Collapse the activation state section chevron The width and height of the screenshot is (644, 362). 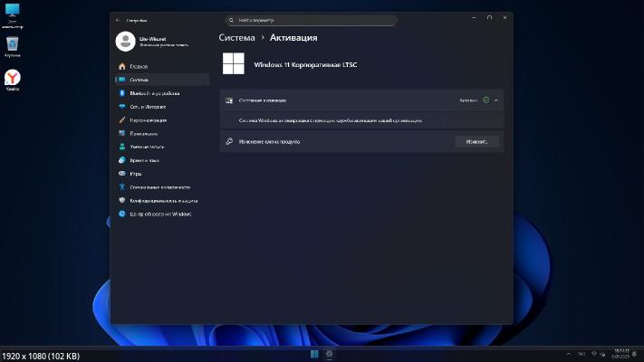coord(496,100)
